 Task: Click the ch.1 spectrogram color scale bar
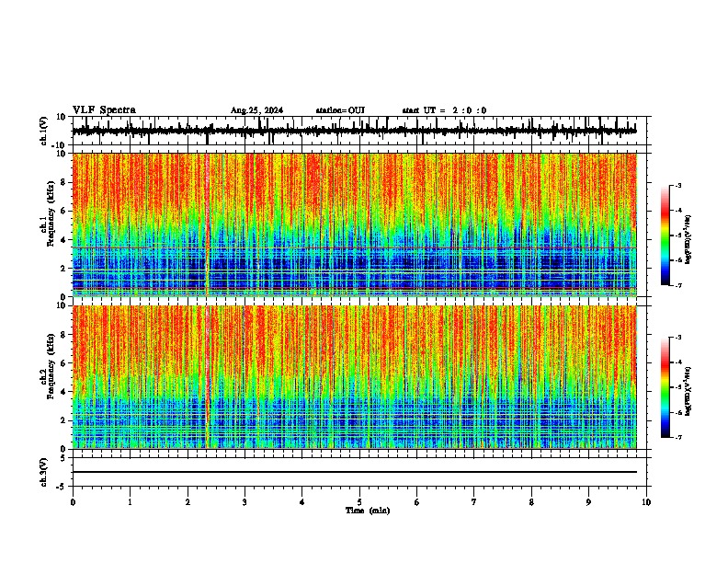(x=665, y=235)
